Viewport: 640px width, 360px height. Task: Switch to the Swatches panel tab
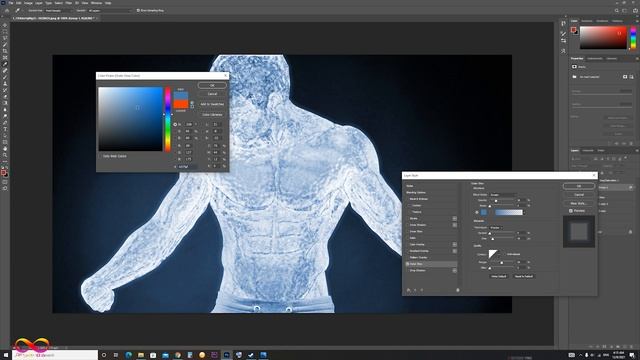pos(587,21)
